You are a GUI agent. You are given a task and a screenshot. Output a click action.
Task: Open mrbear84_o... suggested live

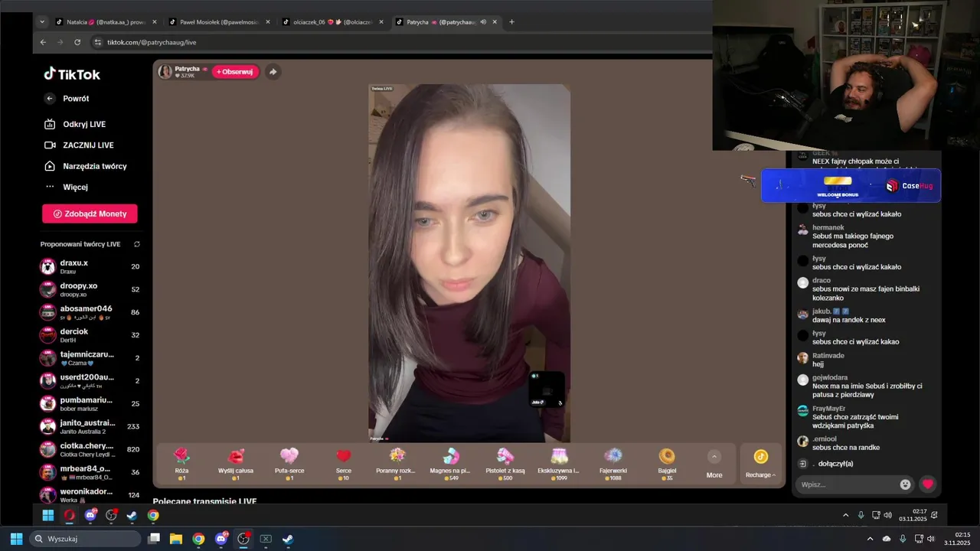(x=90, y=472)
